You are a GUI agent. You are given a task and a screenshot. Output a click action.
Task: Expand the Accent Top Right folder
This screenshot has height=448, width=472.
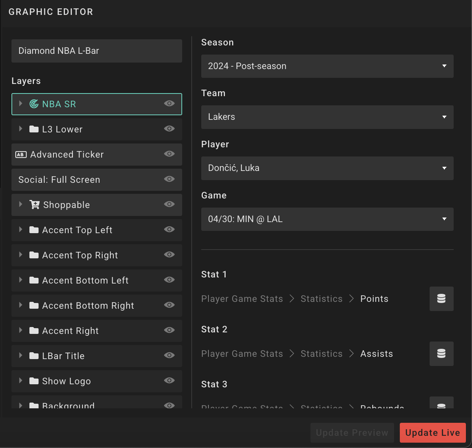(x=20, y=255)
